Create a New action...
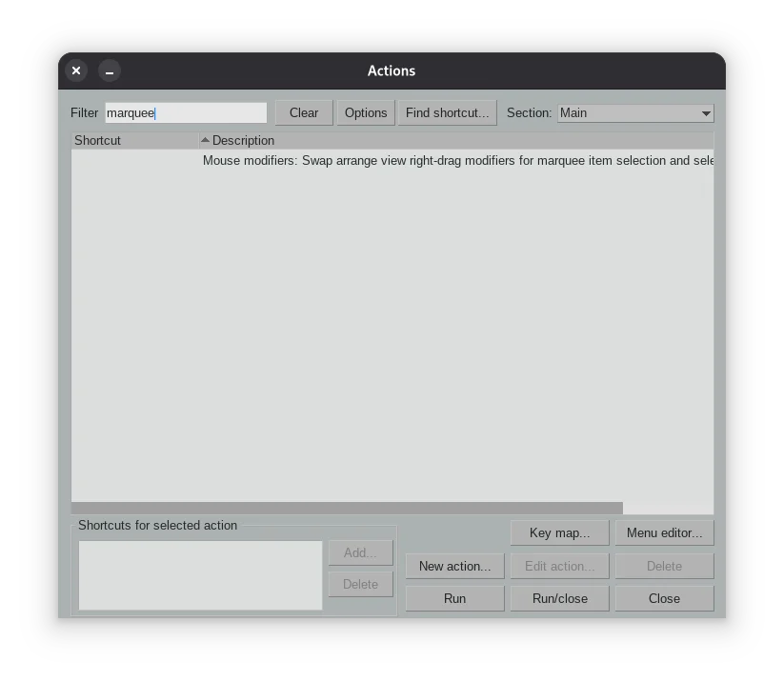 (454, 566)
